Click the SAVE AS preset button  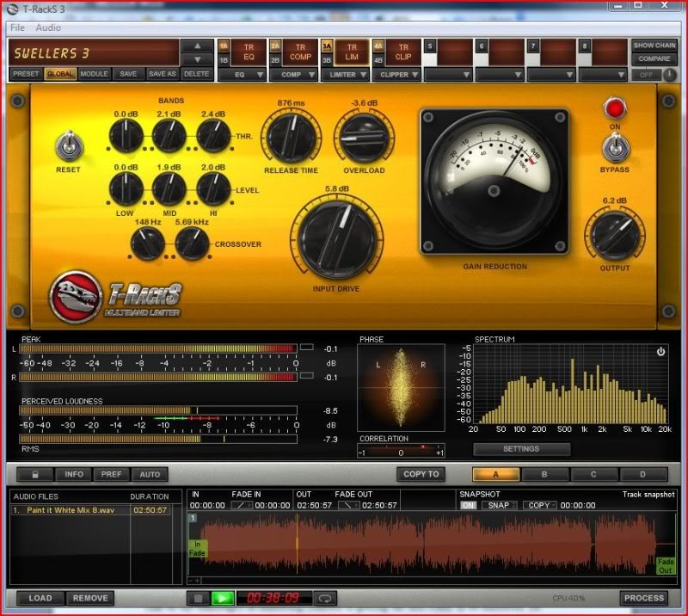coord(162,74)
